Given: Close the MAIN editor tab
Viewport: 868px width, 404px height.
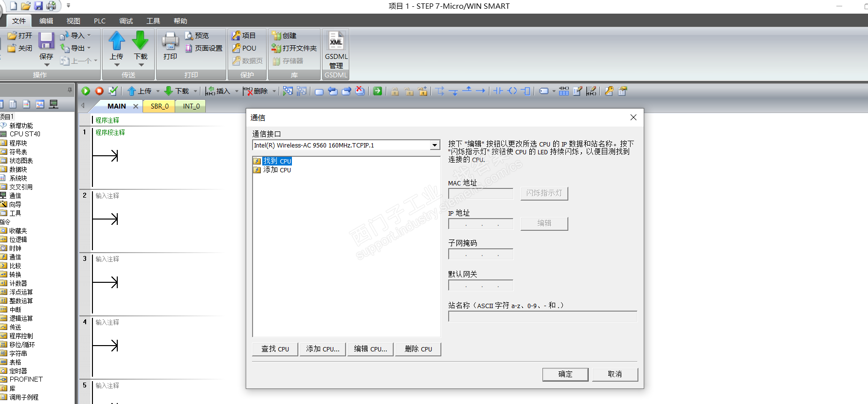Looking at the screenshot, I should 136,106.
